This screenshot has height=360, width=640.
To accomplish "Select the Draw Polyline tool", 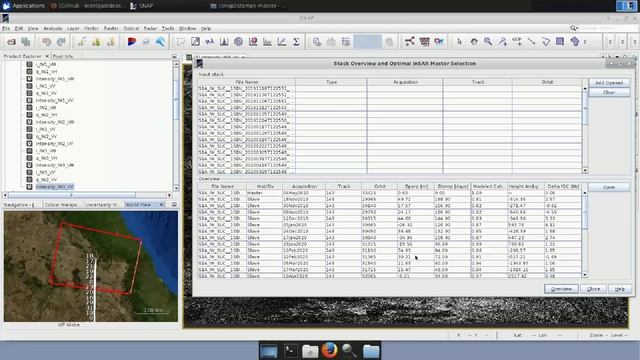I will point(546,42).
